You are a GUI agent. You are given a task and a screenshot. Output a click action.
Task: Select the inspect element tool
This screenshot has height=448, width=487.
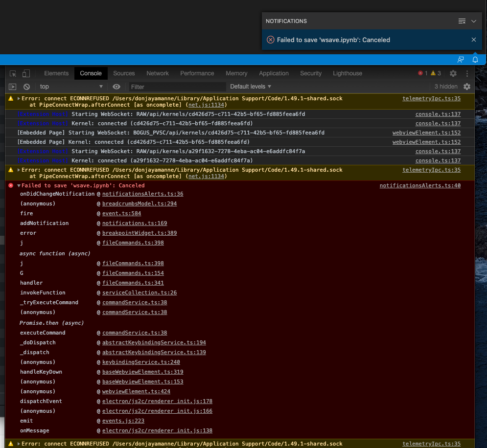(x=12, y=73)
